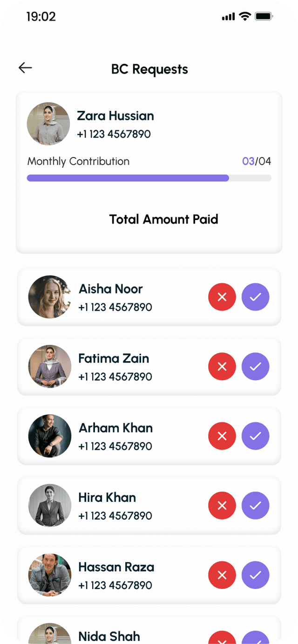Tap Total Amount Paid label

163,219
